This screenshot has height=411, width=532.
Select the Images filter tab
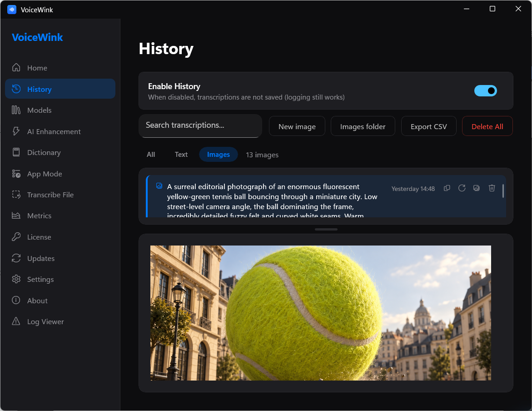(219, 155)
